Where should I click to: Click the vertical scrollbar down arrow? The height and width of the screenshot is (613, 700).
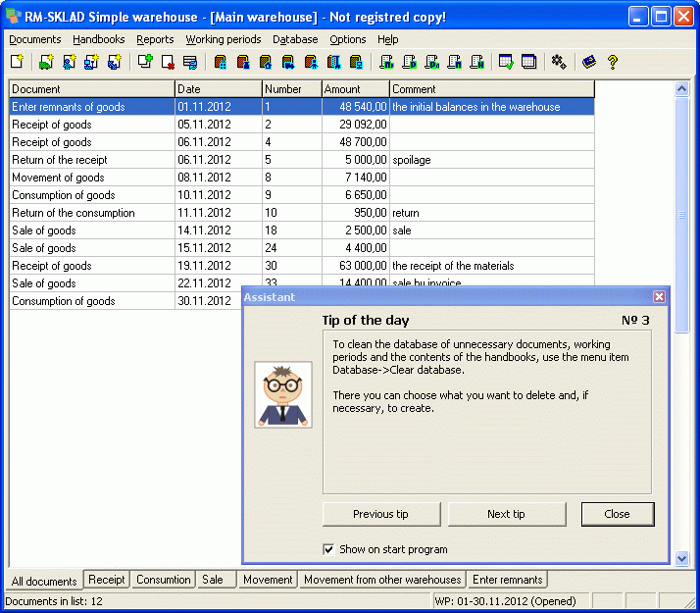click(682, 558)
